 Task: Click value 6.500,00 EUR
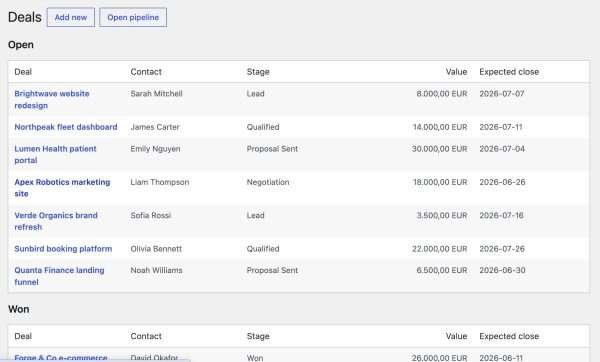pos(442,270)
